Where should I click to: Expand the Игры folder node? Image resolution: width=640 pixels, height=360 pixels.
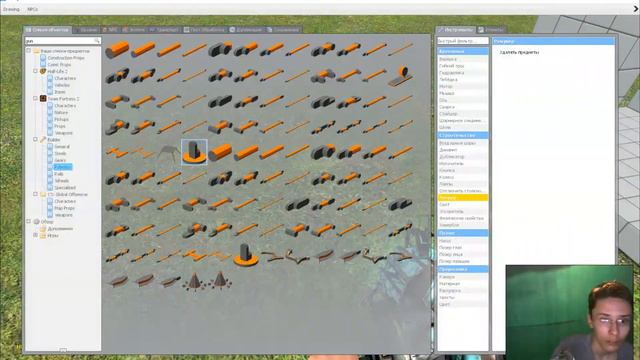[x=36, y=235]
